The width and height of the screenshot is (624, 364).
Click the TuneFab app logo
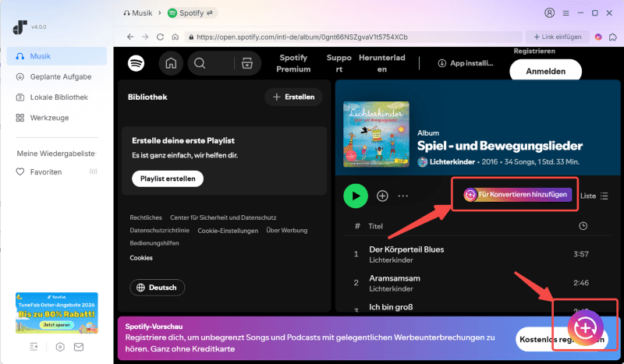pyautogui.click(x=20, y=27)
